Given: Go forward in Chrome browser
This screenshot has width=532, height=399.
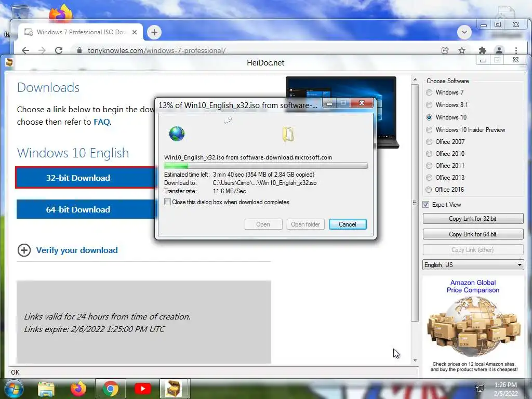Looking at the screenshot, I should click(42, 50).
